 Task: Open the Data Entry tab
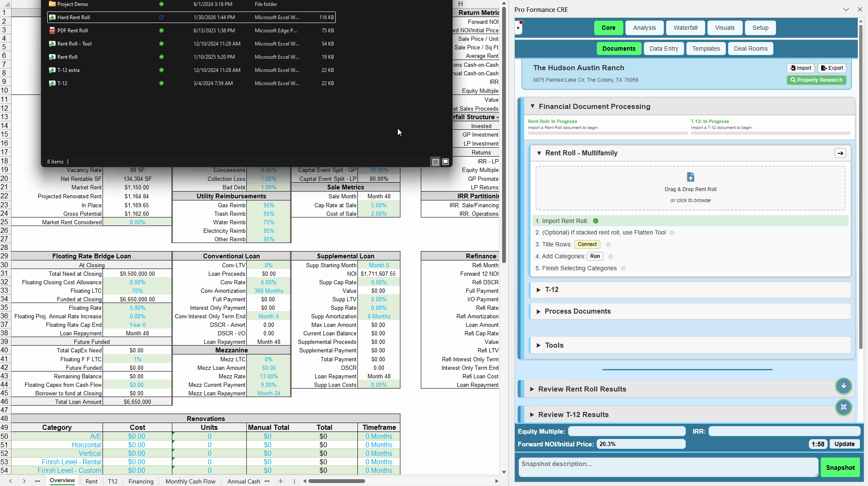pos(663,49)
